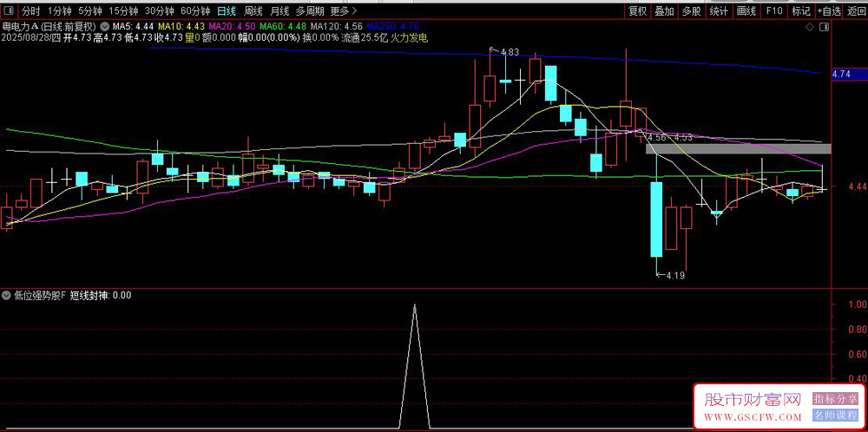Click the MA20: 4.50 label
This screenshot has height=432, width=868.
pos(233,27)
